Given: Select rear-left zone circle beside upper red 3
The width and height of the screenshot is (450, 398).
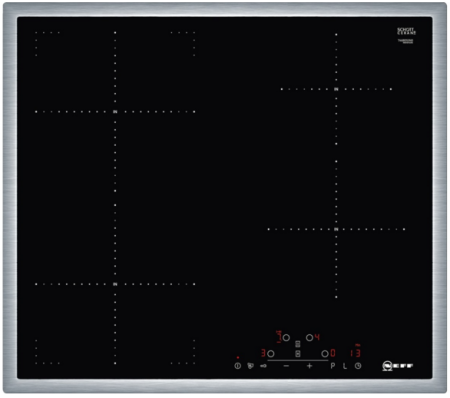Looking at the screenshot, I should point(286,338).
